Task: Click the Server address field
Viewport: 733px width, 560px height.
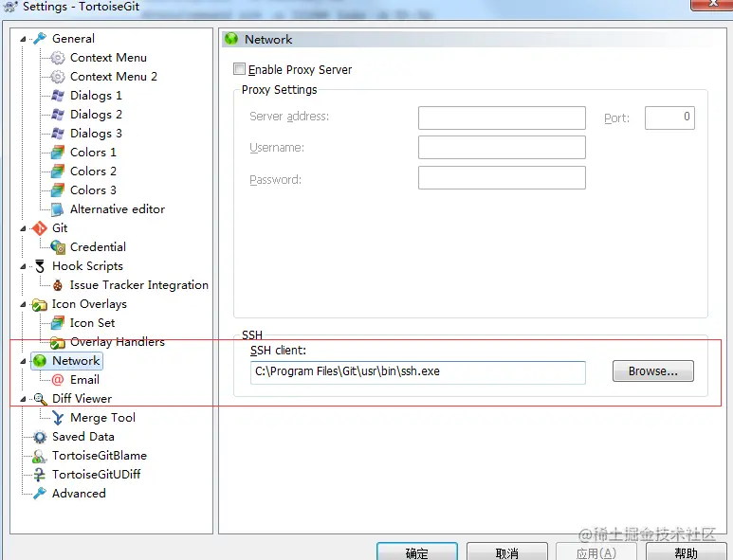Action: (x=502, y=117)
